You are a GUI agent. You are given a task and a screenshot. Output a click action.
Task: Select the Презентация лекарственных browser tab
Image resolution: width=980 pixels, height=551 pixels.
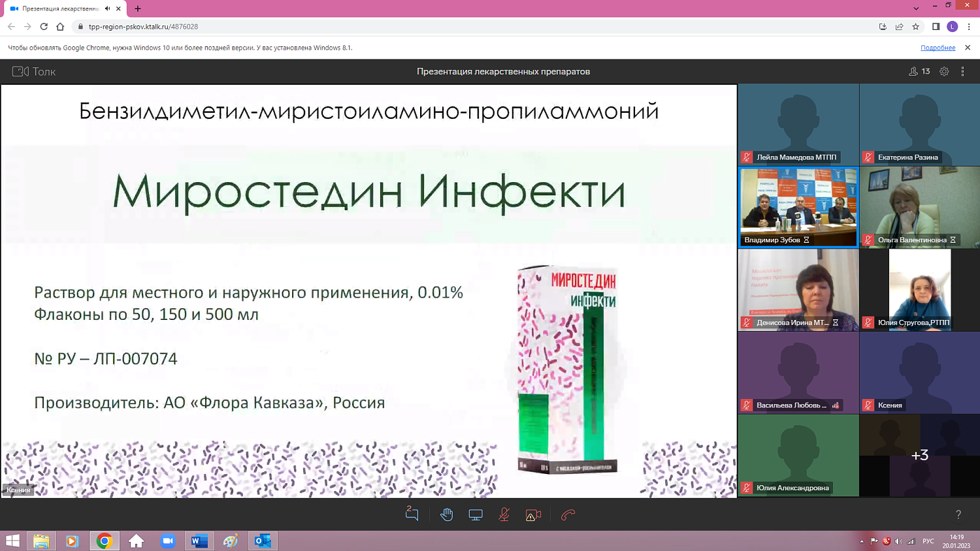point(65,8)
